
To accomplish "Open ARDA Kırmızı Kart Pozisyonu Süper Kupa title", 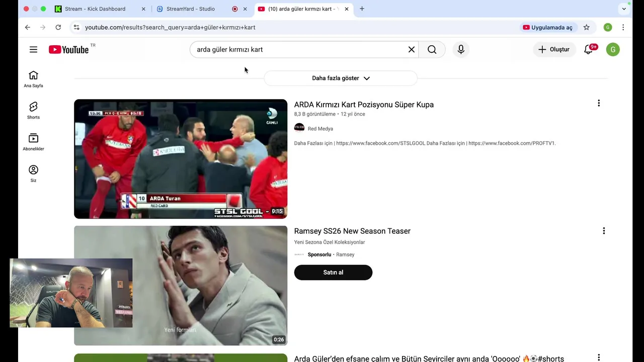I will pos(364,105).
